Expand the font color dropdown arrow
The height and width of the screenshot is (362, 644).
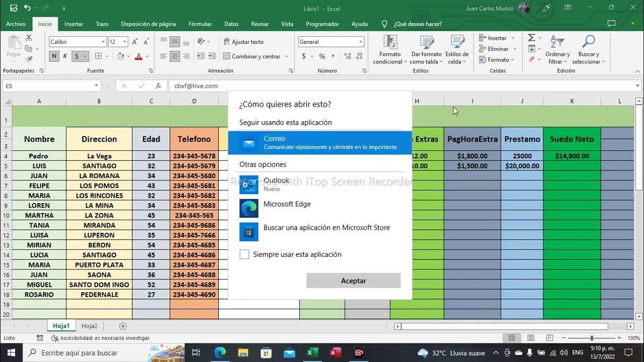coord(147,56)
